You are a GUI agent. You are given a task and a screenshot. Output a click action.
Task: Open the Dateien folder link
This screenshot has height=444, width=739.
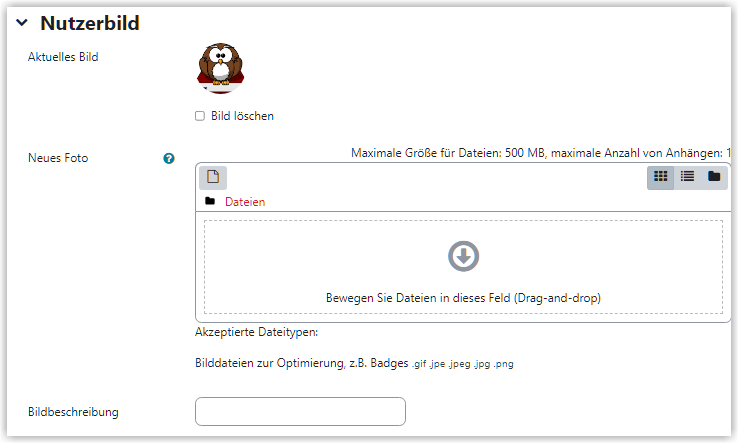245,202
